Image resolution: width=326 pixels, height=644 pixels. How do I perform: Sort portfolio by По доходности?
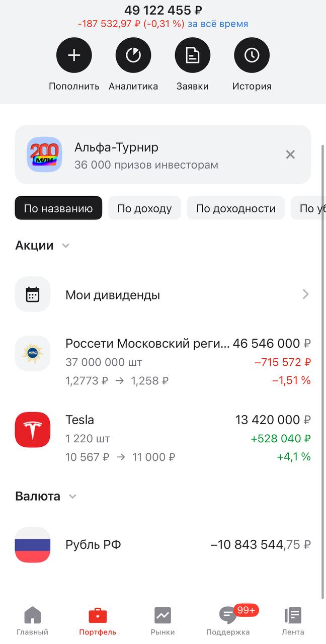[x=235, y=208]
